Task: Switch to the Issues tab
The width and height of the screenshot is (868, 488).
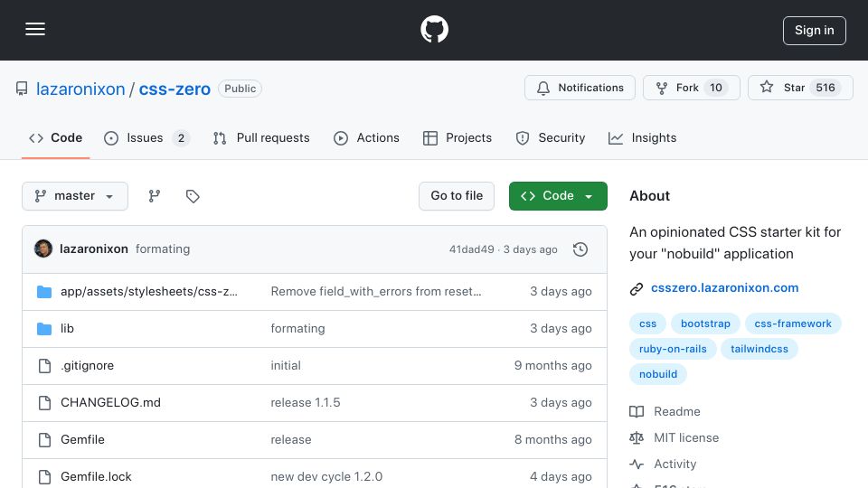Action: point(146,137)
